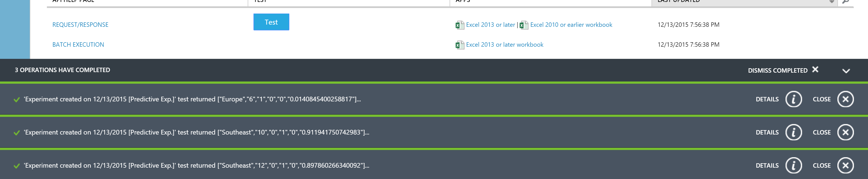Download Excel 2013 or later request/response workbook
The image size is (868, 179).
(490, 25)
